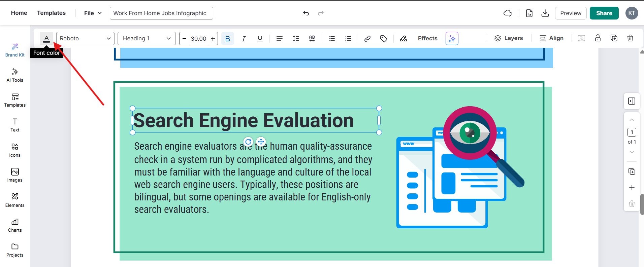
Task: Insert a hyperlink with the link icon
Action: [367, 39]
